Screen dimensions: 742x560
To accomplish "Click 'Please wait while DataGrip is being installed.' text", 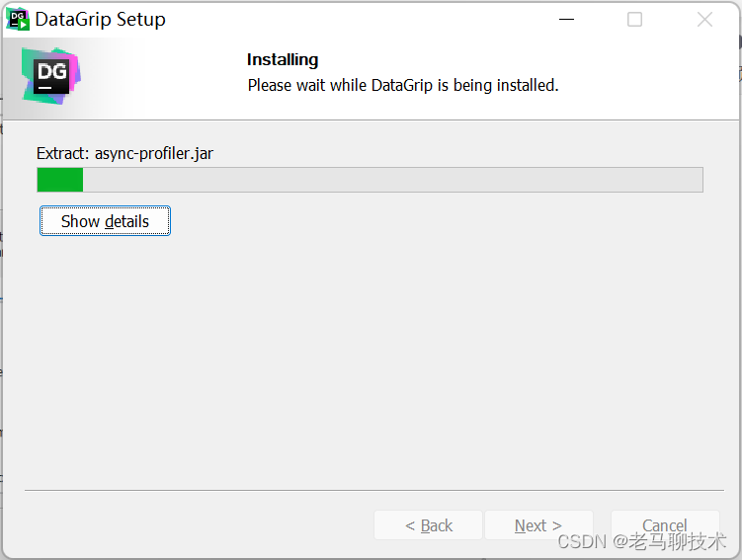I will (403, 86).
